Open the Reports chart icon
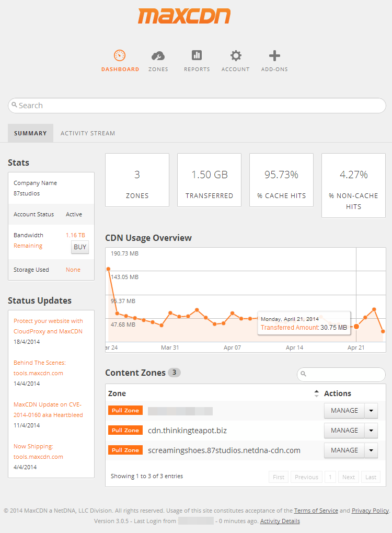The height and width of the screenshot is (533, 392). coord(197,55)
